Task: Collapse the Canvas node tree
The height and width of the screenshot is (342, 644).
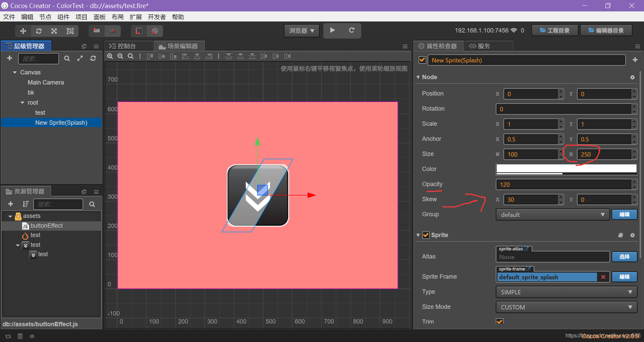Action: click(x=15, y=72)
